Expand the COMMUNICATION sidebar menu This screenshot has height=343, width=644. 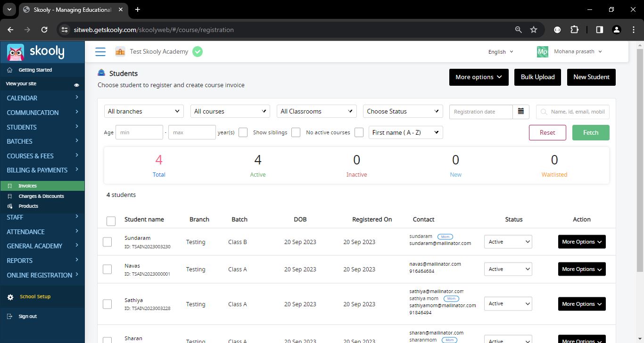coord(42,113)
